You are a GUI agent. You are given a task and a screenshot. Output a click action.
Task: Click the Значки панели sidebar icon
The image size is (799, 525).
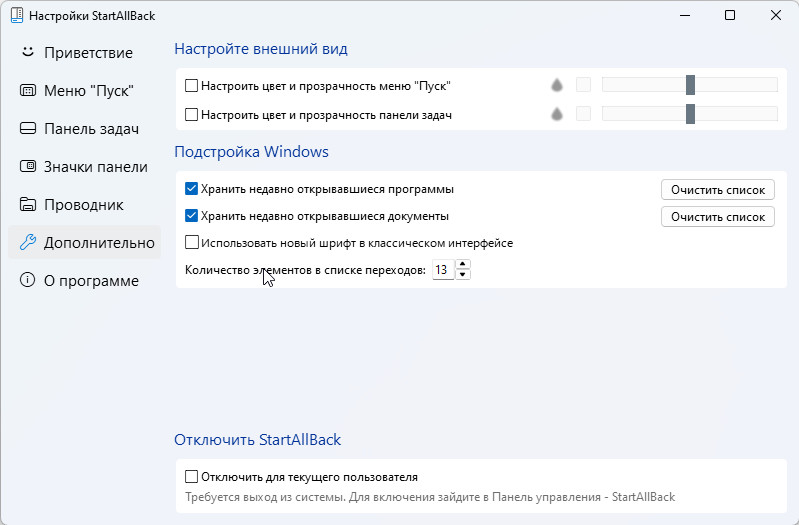click(x=28, y=166)
